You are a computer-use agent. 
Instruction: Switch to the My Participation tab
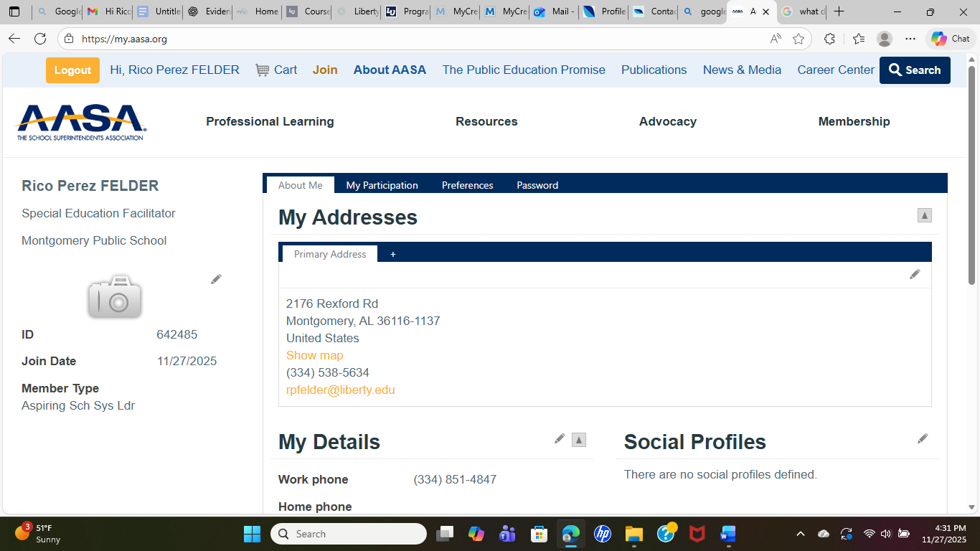click(x=382, y=185)
